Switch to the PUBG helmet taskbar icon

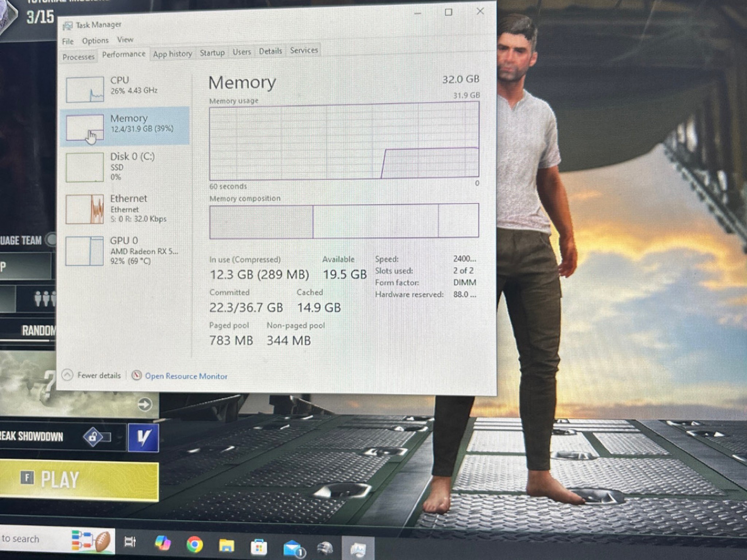point(325,549)
